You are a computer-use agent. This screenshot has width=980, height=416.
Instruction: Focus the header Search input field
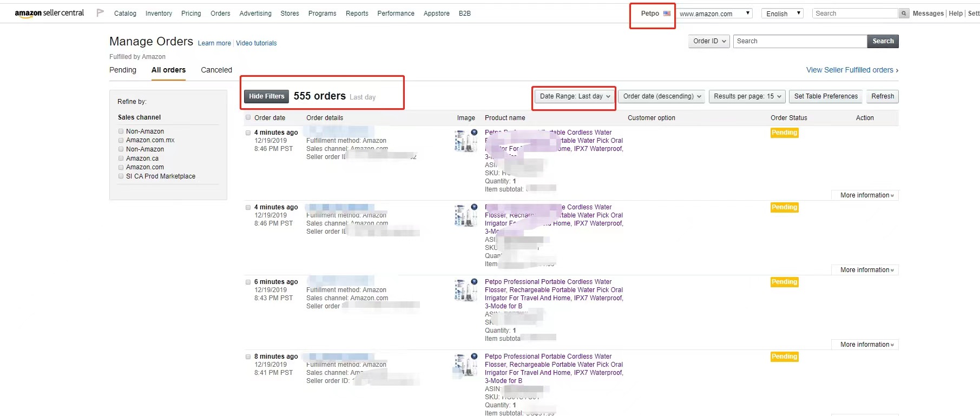(x=856, y=14)
